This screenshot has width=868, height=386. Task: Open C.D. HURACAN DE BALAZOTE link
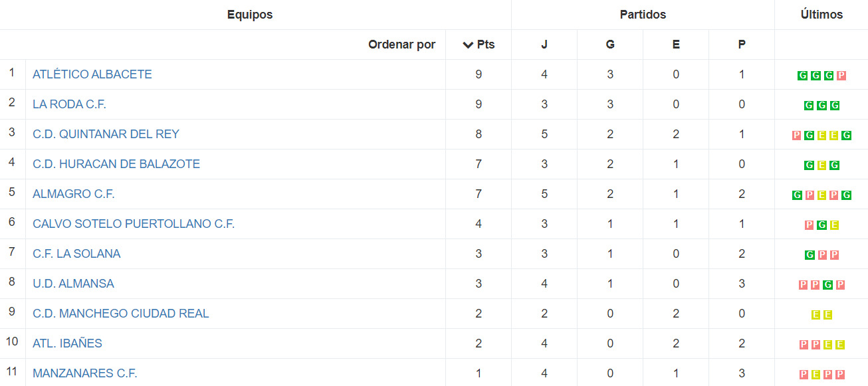pos(116,164)
